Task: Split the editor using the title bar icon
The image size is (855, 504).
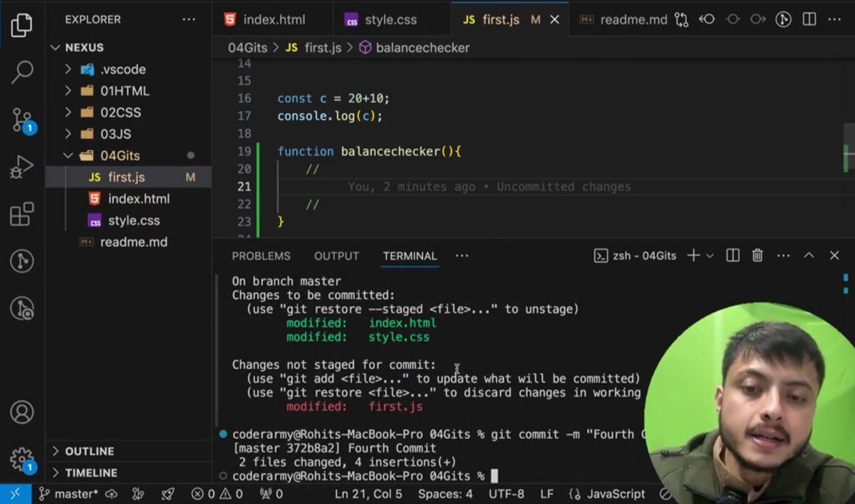Action: (808, 19)
